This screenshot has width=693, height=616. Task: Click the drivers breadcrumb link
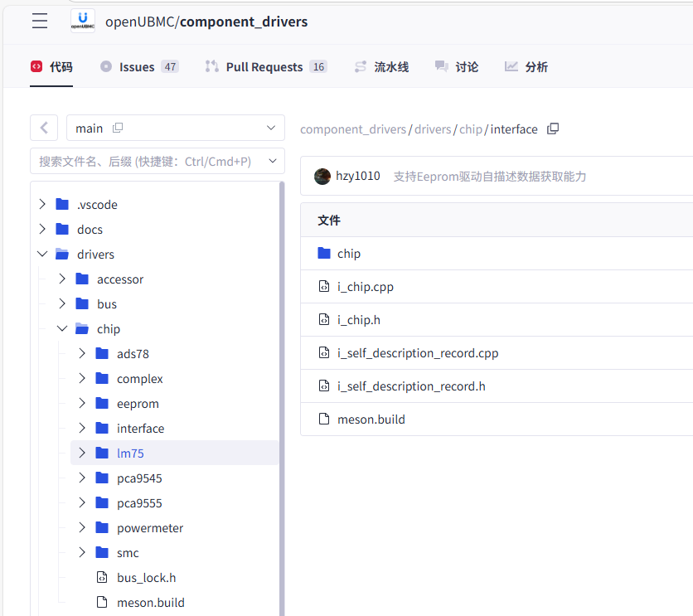(433, 129)
